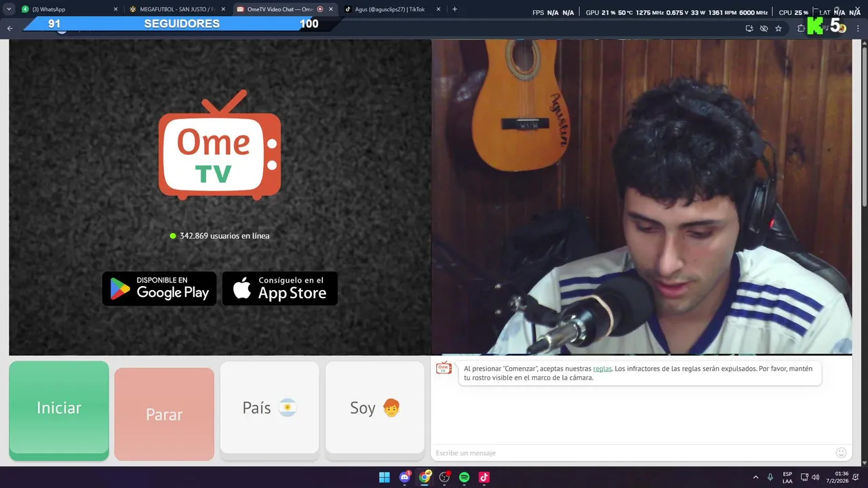Open OBS Studio from the taskbar

444,477
